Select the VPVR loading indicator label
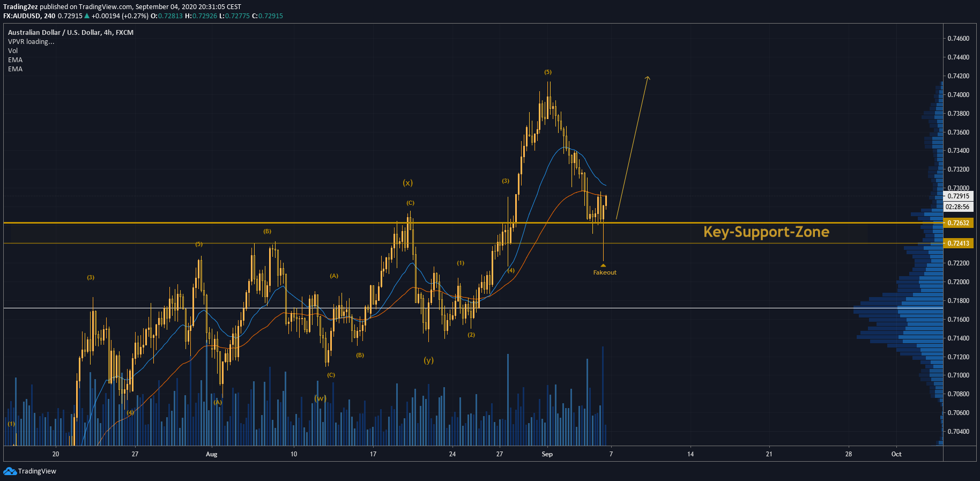The image size is (980, 481). pos(31,42)
